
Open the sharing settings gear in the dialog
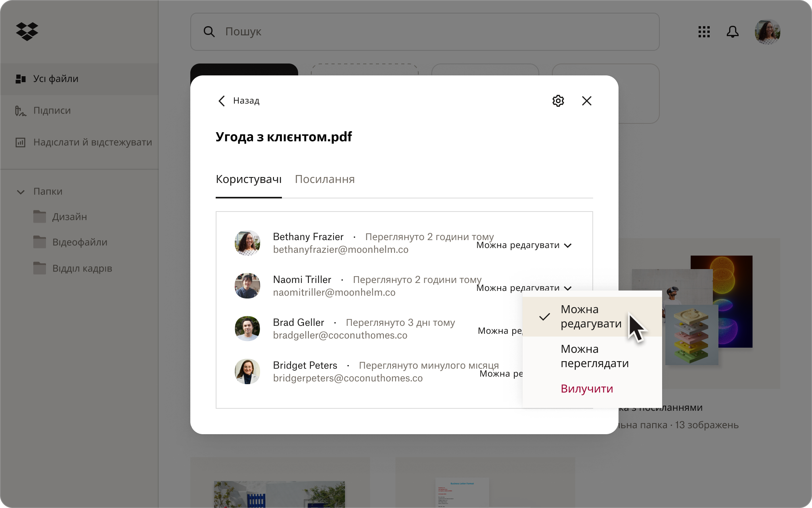[x=558, y=101]
